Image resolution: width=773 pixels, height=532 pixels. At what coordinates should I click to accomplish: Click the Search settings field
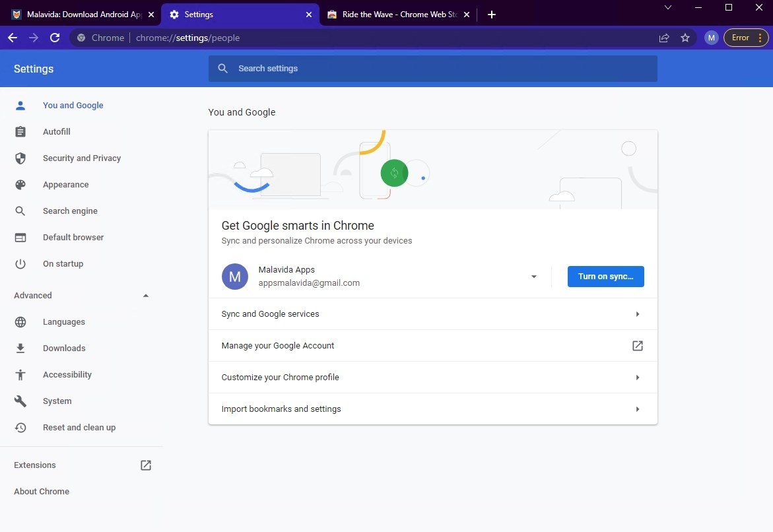click(x=433, y=69)
